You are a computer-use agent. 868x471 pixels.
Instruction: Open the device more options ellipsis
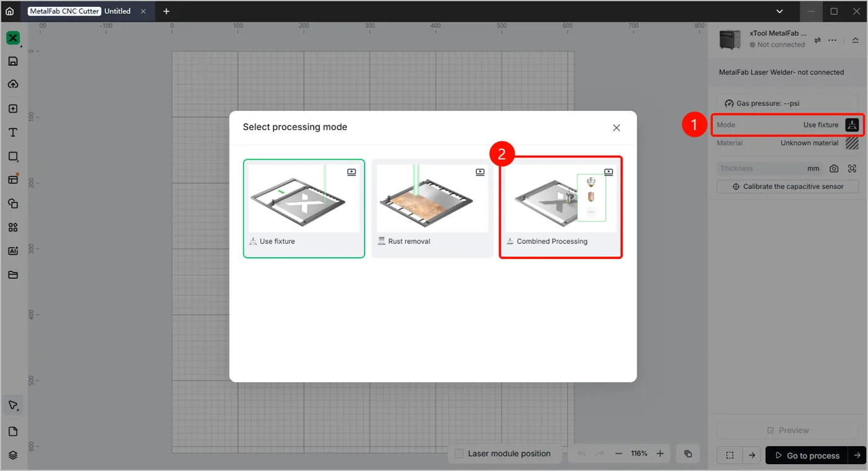pos(833,40)
